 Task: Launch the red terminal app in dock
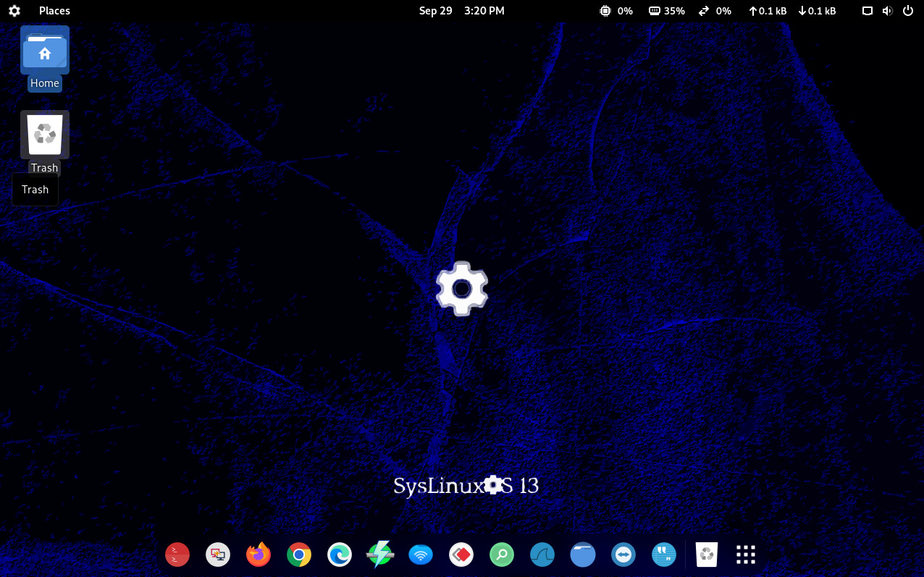point(177,555)
